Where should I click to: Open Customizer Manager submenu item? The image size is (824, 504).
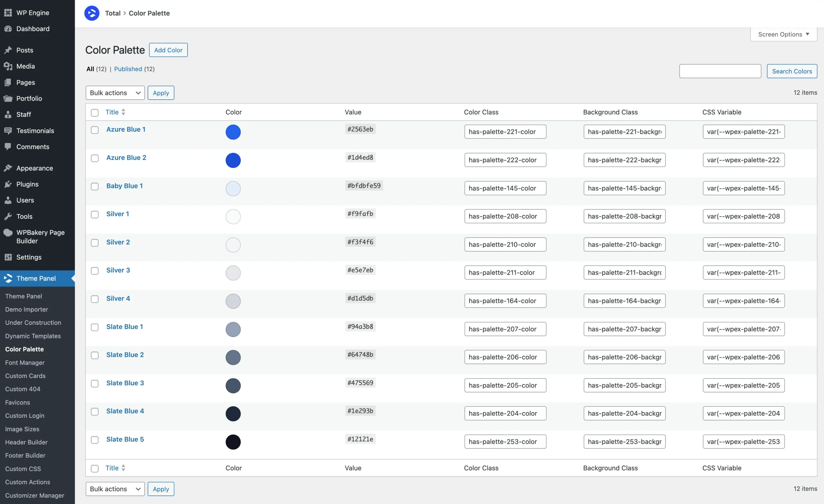(x=34, y=495)
